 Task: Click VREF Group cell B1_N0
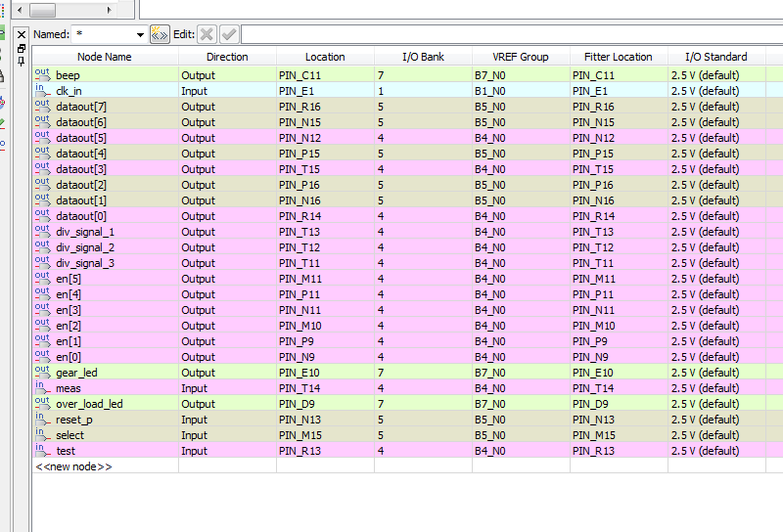click(521, 91)
